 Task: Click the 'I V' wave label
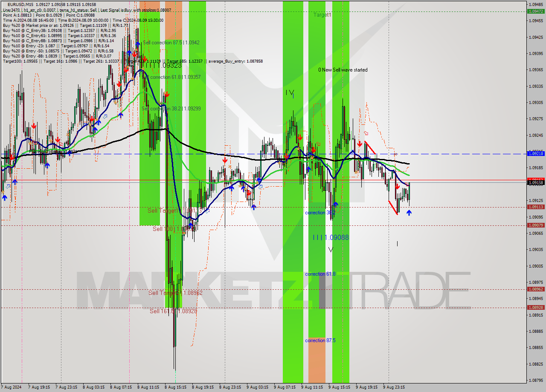click(x=290, y=92)
